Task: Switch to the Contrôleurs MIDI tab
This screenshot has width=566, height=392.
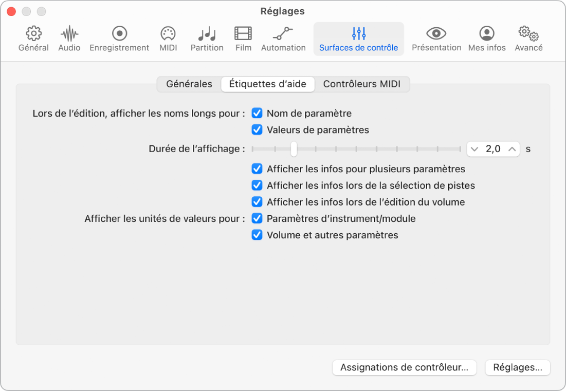Action: pyautogui.click(x=362, y=84)
